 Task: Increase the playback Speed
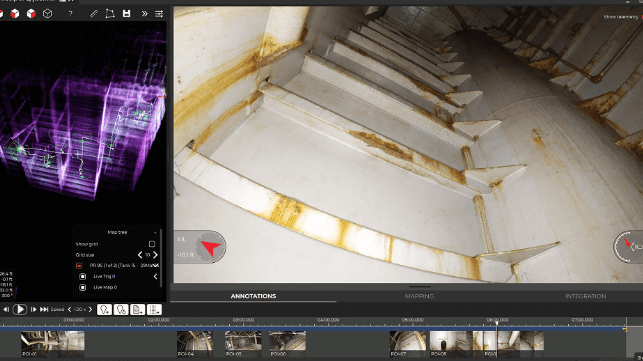click(90, 309)
